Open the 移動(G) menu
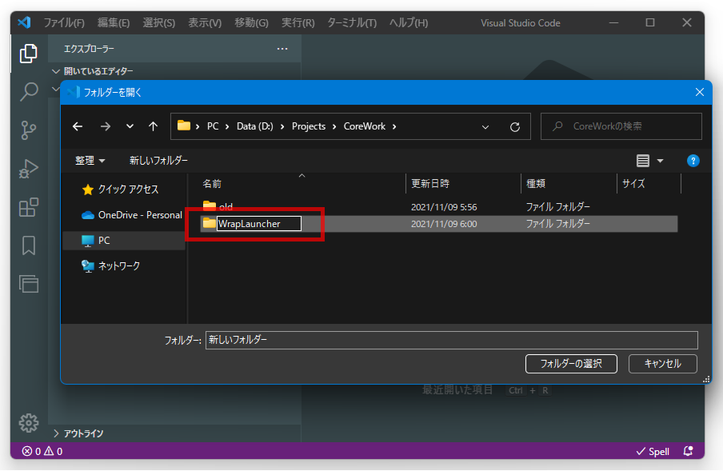Image resolution: width=723 pixels, height=471 pixels. tap(251, 23)
